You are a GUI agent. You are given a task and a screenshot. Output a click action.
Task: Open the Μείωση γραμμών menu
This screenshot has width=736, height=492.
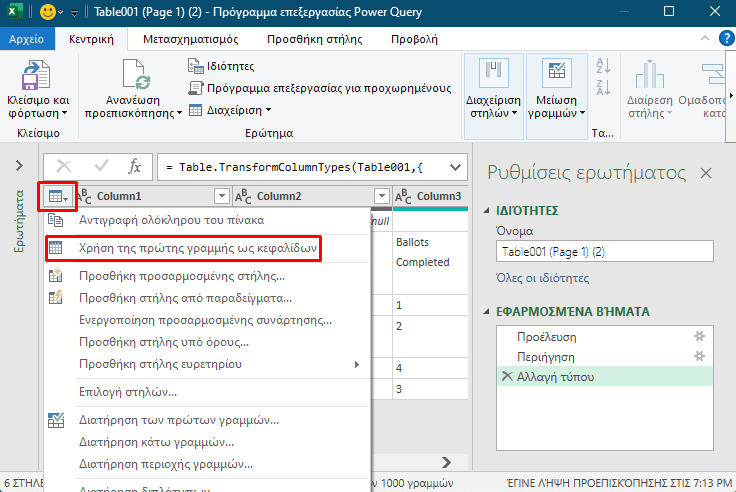[557, 96]
